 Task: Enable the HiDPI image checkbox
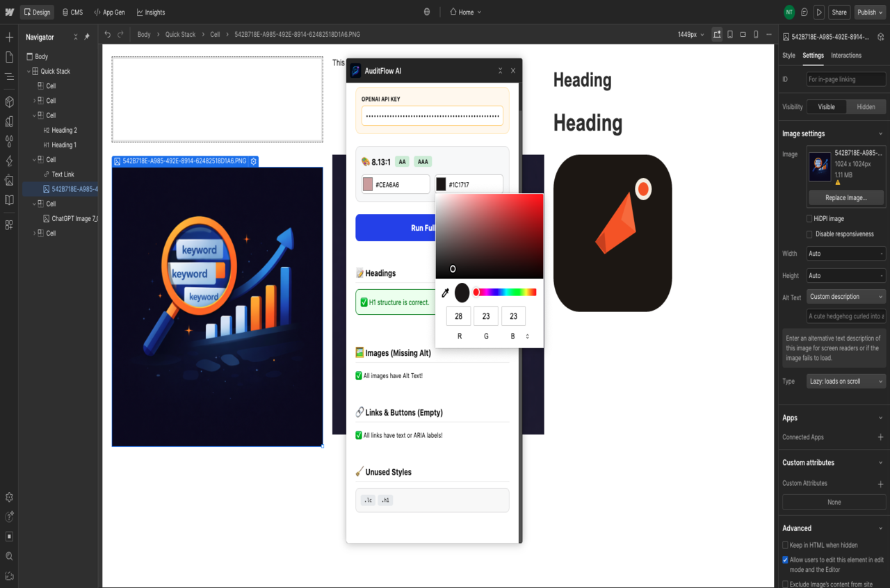pyautogui.click(x=809, y=219)
